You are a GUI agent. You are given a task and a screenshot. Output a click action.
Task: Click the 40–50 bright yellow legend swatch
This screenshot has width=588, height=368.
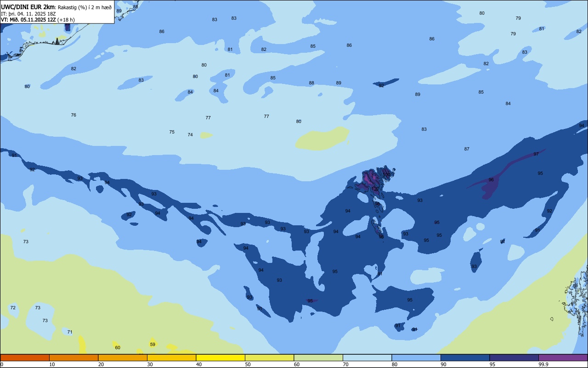(x=220, y=357)
